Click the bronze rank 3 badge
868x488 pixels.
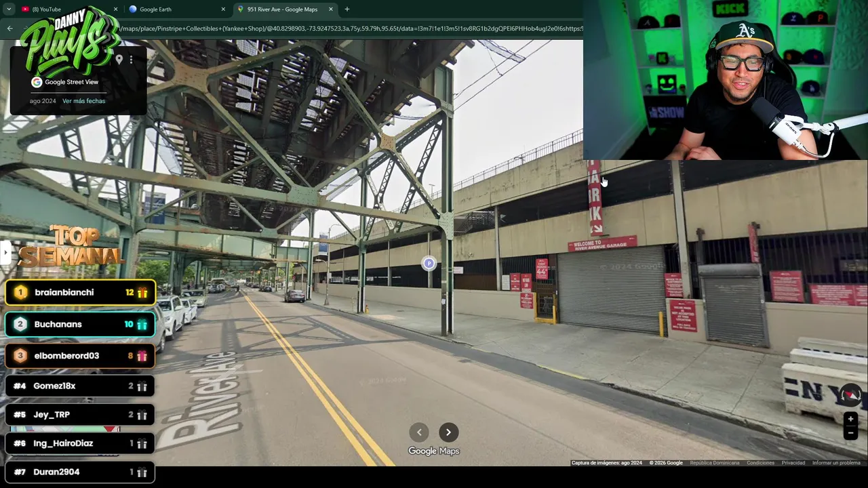click(20, 356)
